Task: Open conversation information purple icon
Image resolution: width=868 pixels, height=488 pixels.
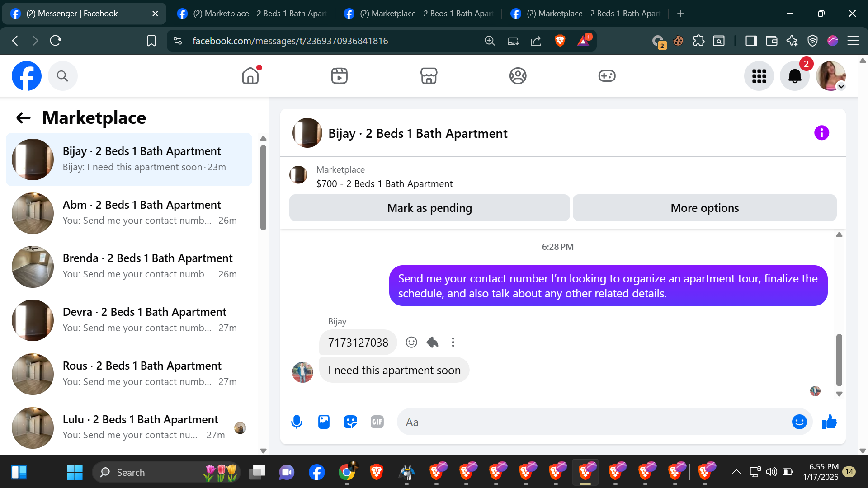Action: click(821, 133)
